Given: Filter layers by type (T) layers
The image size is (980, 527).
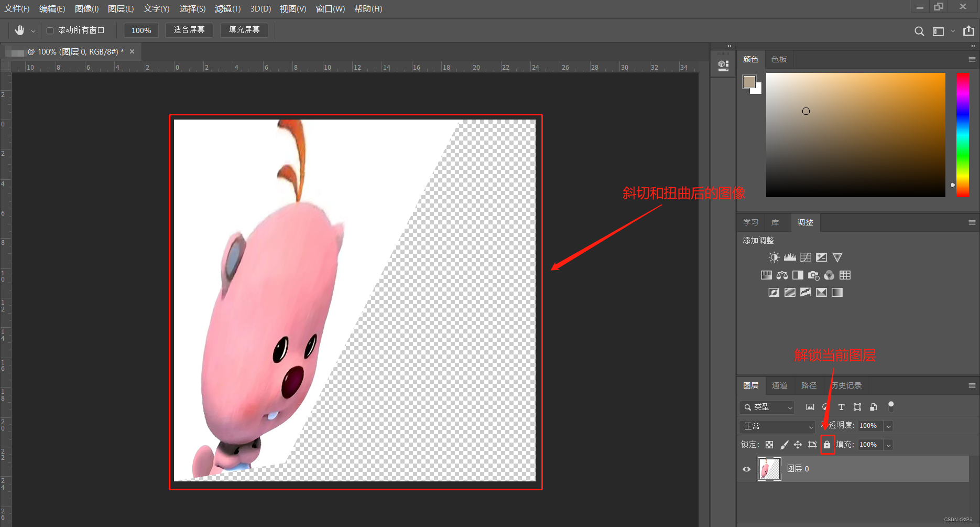Looking at the screenshot, I should coord(842,407).
